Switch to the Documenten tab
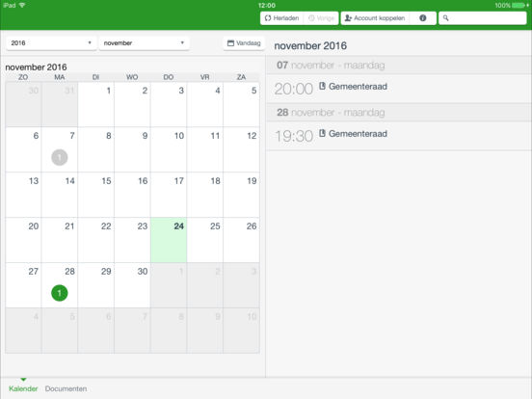This screenshot has height=399, width=532. point(66,388)
